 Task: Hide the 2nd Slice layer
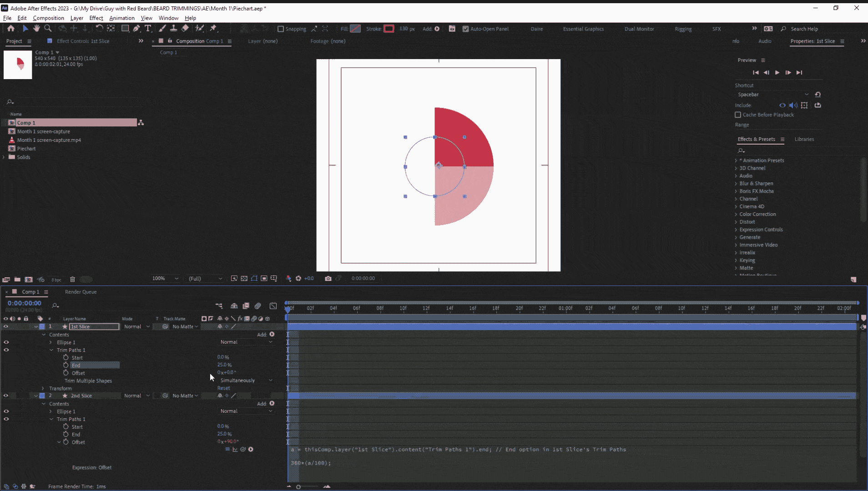[6, 396]
